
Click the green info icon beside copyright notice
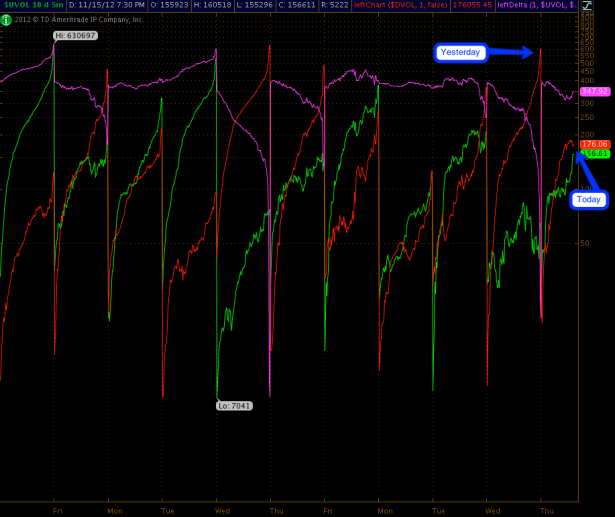6,20
